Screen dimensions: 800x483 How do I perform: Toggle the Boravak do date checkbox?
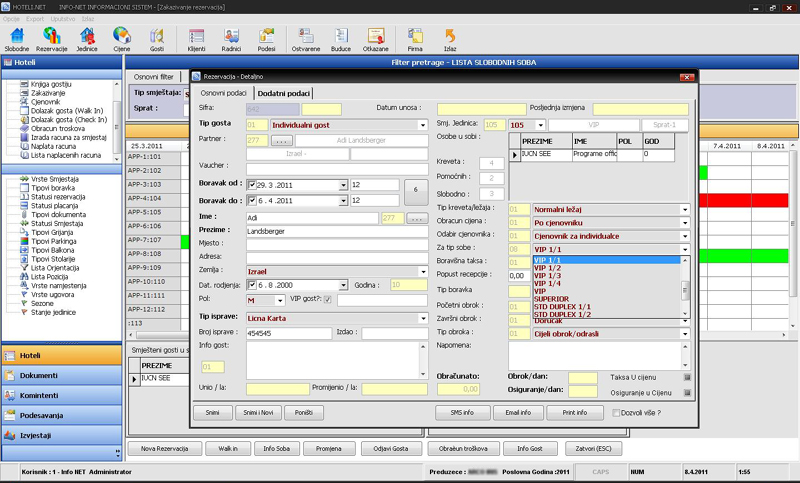[252, 200]
